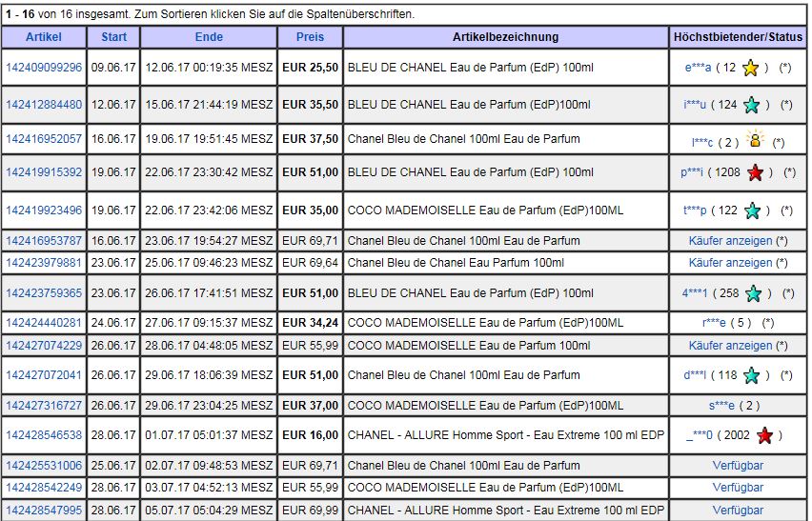The height and width of the screenshot is (521, 812).
Task: Click Käufer anzeigen for item 142416953787
Action: 730,241
